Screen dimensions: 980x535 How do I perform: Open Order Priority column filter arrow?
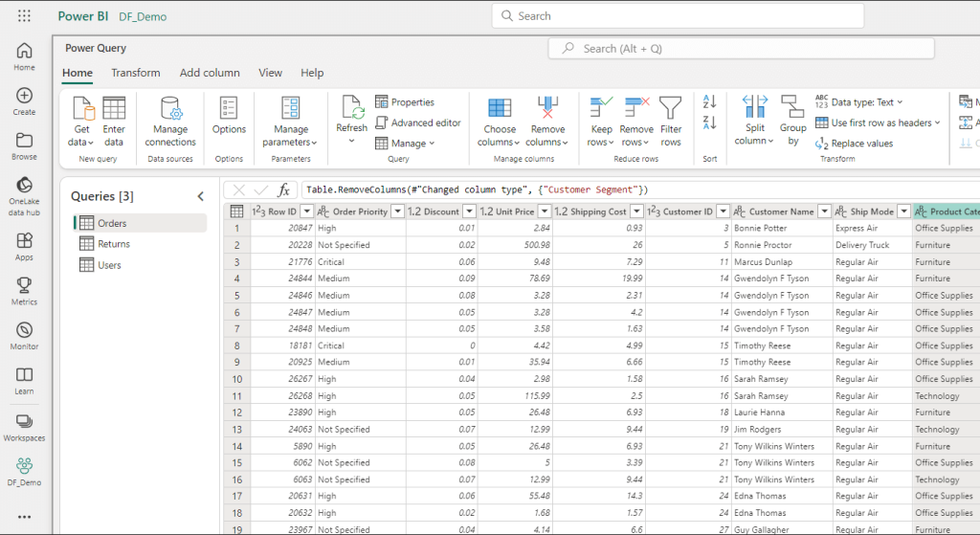397,212
